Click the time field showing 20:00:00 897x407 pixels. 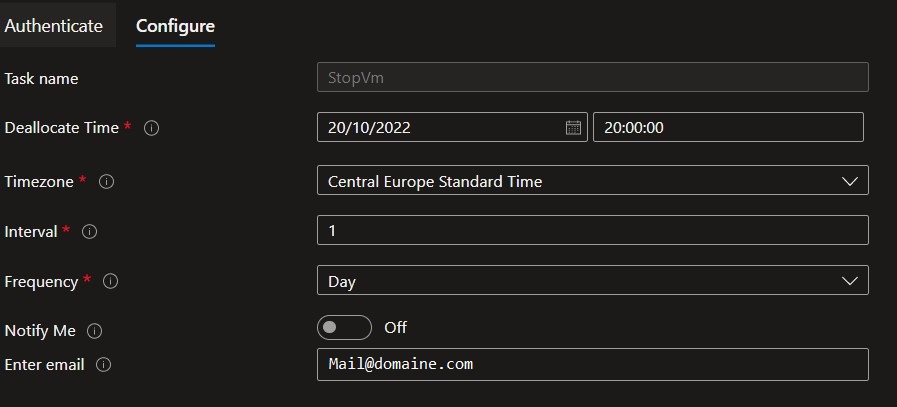coord(727,127)
